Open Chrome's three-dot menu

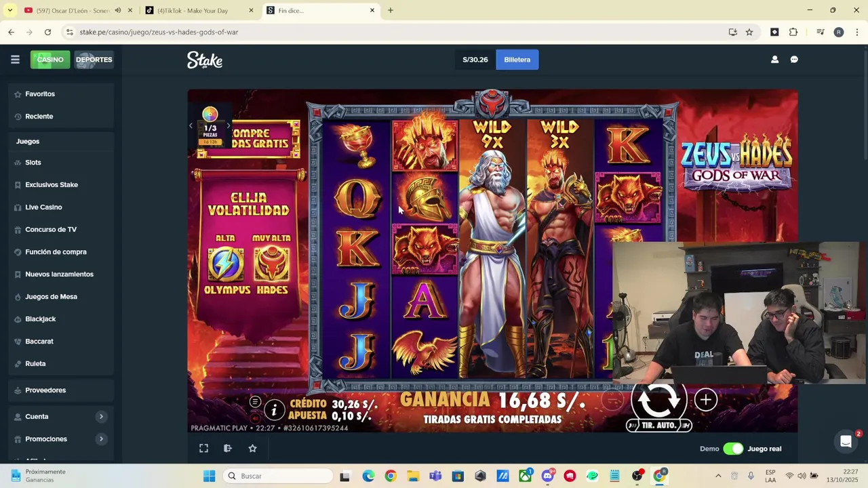point(857,32)
